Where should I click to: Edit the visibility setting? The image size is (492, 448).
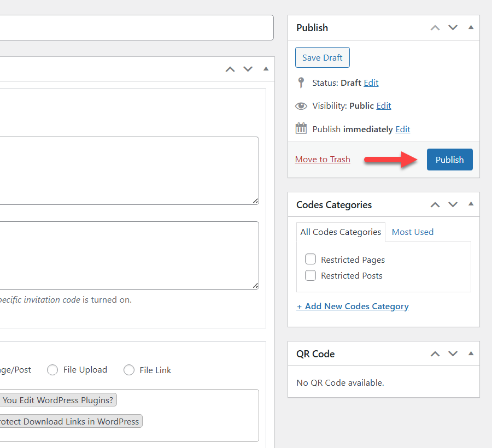383,105
